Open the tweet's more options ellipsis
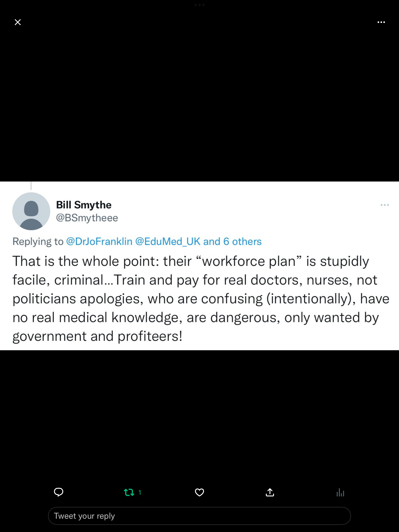Image resolution: width=399 pixels, height=532 pixels. coord(384,205)
